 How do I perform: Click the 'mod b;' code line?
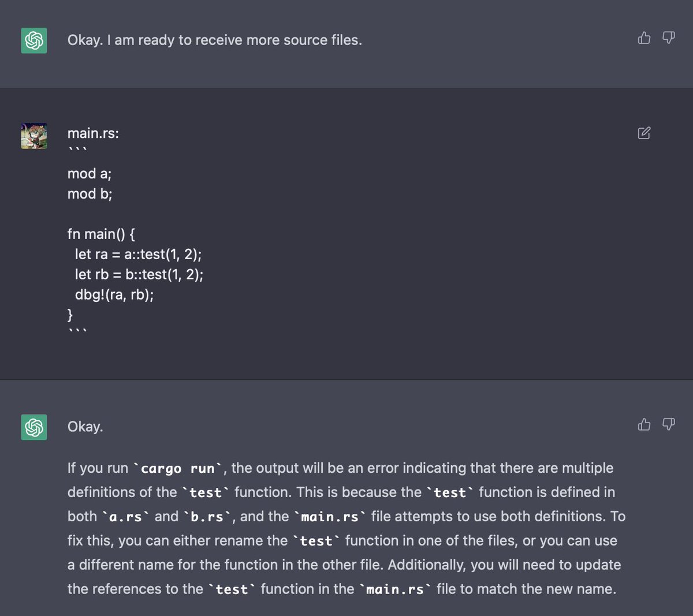tap(90, 194)
